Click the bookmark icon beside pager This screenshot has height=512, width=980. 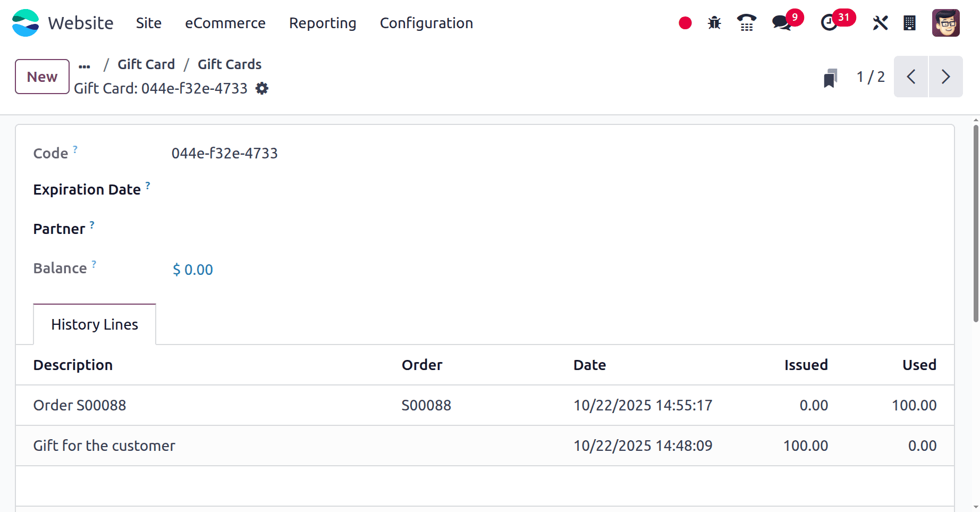pyautogui.click(x=830, y=78)
